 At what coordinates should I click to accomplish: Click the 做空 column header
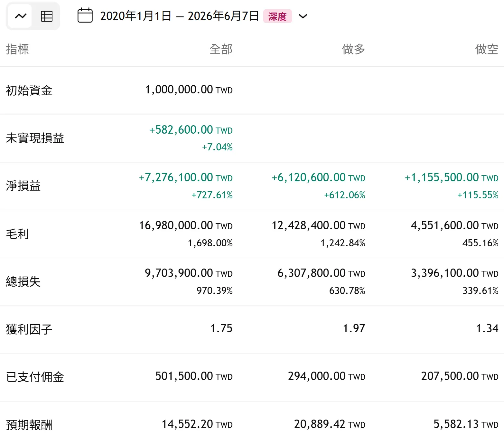[487, 49]
